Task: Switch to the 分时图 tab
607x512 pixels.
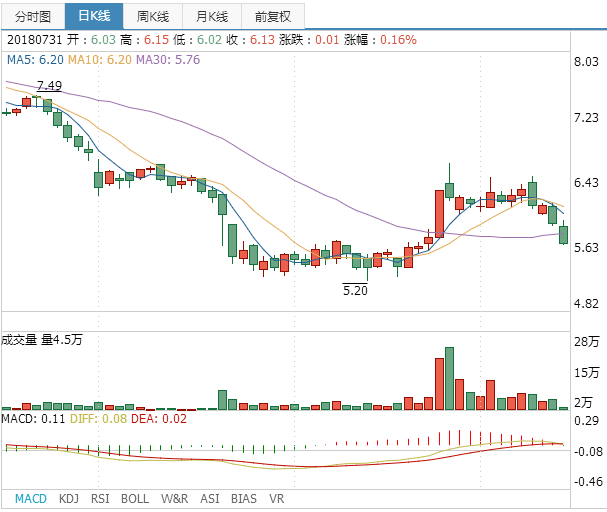Action: (x=32, y=16)
